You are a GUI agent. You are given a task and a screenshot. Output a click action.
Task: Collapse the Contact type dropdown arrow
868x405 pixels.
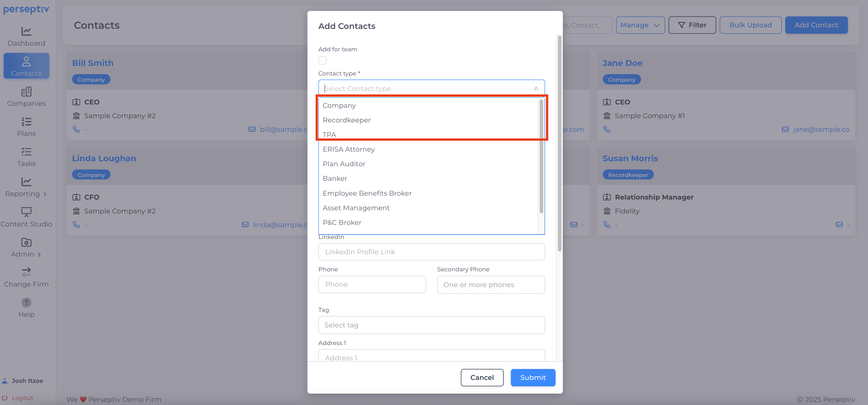pyautogui.click(x=536, y=89)
